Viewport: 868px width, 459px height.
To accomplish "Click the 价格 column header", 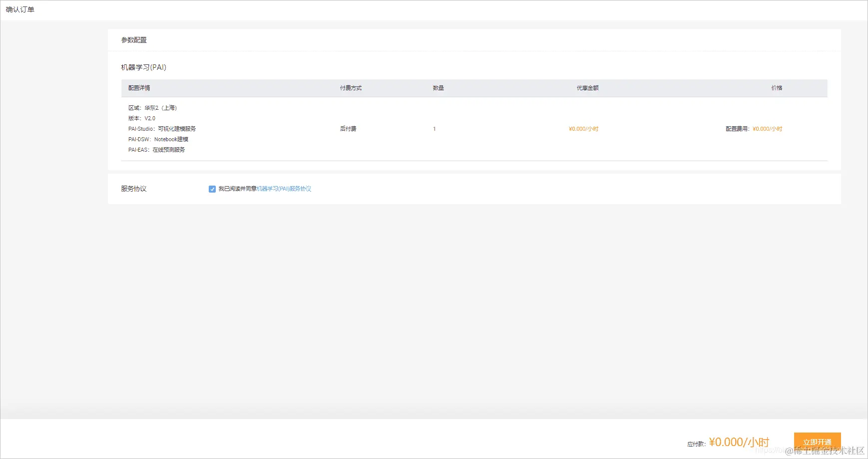I will pos(777,88).
